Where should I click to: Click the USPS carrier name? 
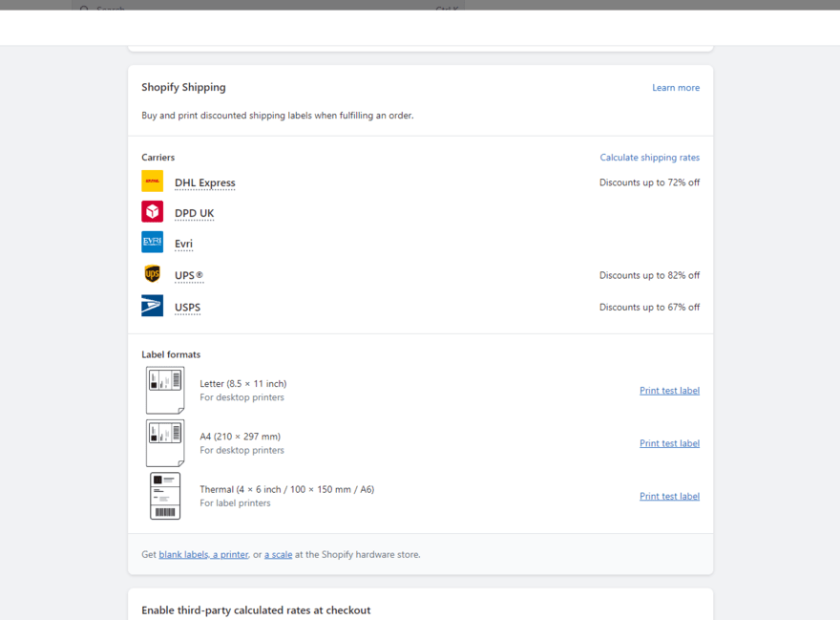pos(187,308)
